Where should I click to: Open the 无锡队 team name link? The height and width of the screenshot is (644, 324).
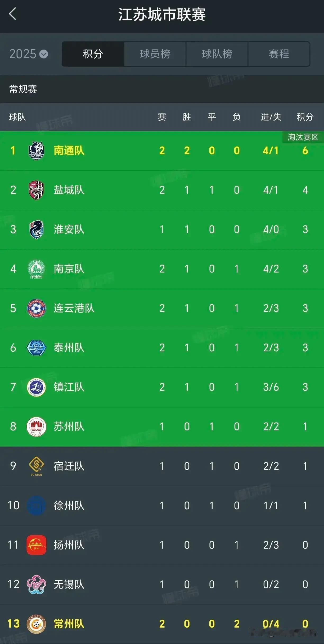[x=69, y=584]
